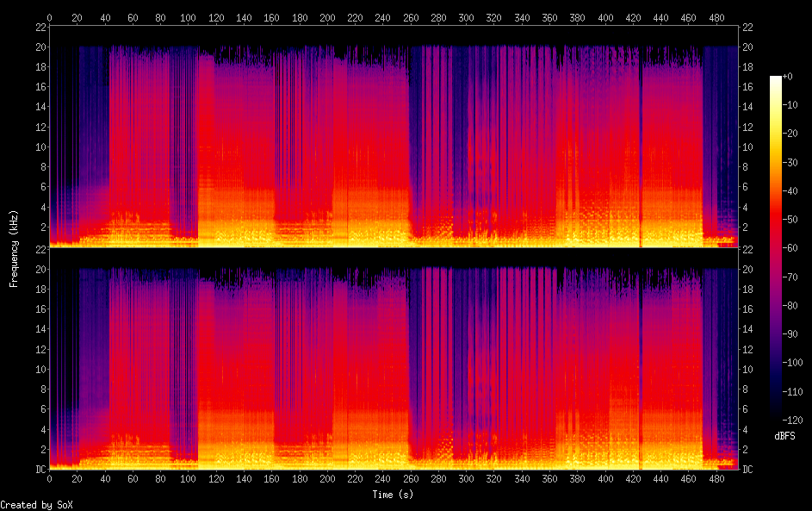This screenshot has width=812, height=511.
Task: Select the "Time (s)" axis title
Action: (393, 495)
